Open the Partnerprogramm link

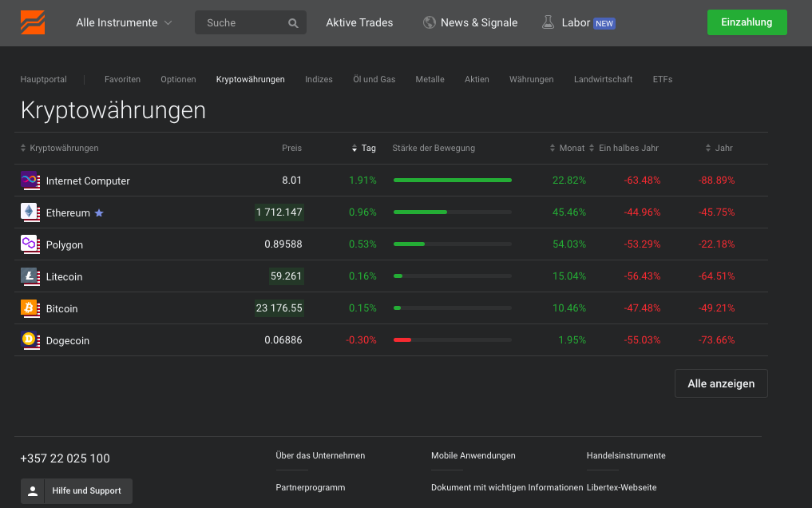click(311, 488)
